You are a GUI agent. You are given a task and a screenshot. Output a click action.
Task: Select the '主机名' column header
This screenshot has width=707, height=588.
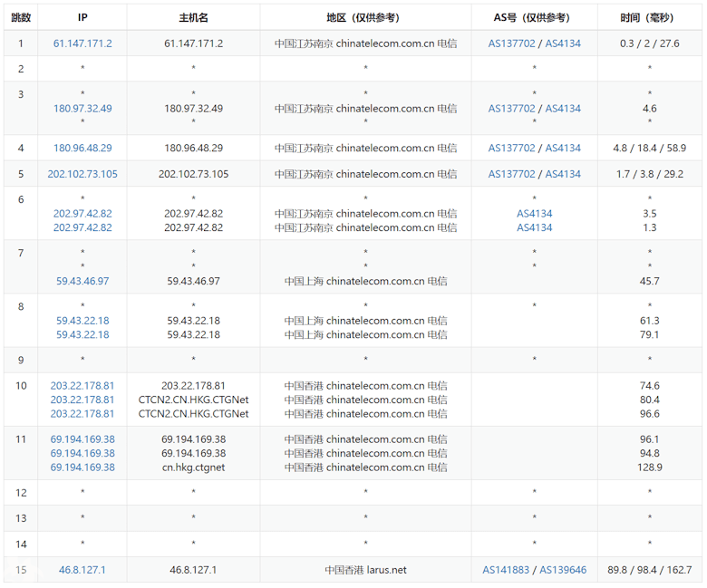[x=193, y=17]
